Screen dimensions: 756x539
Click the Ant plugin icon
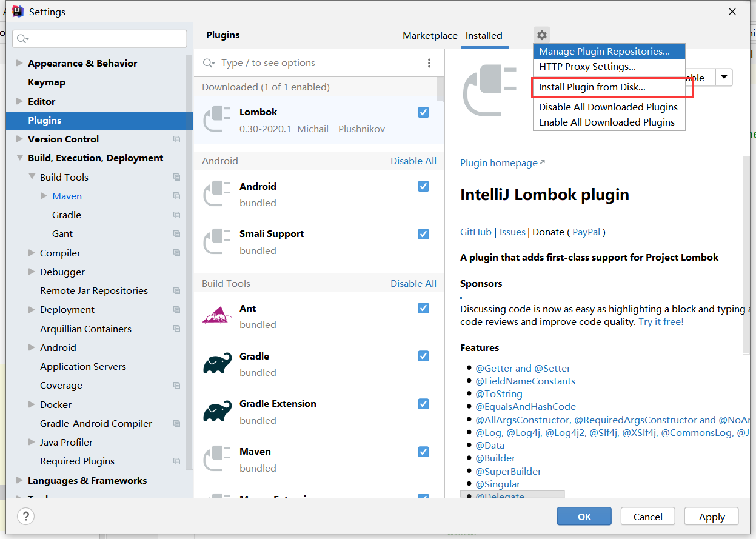pyautogui.click(x=216, y=315)
